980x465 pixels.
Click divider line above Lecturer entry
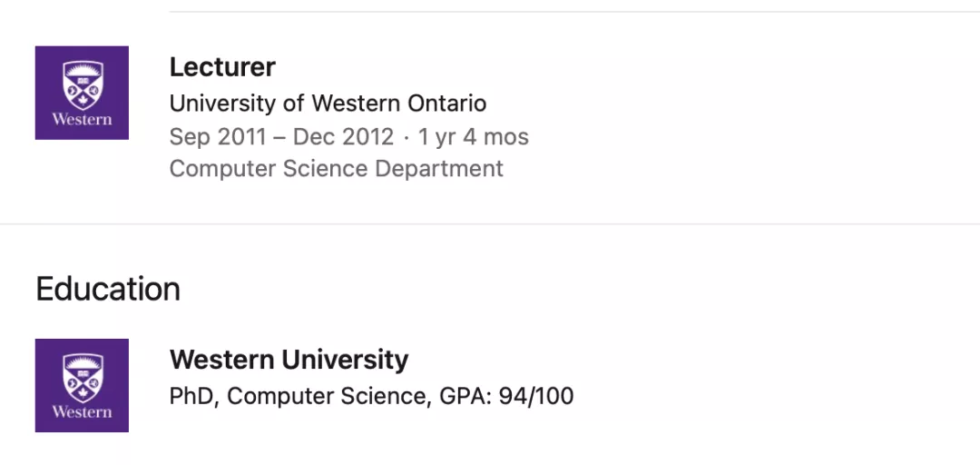[x=574, y=11]
